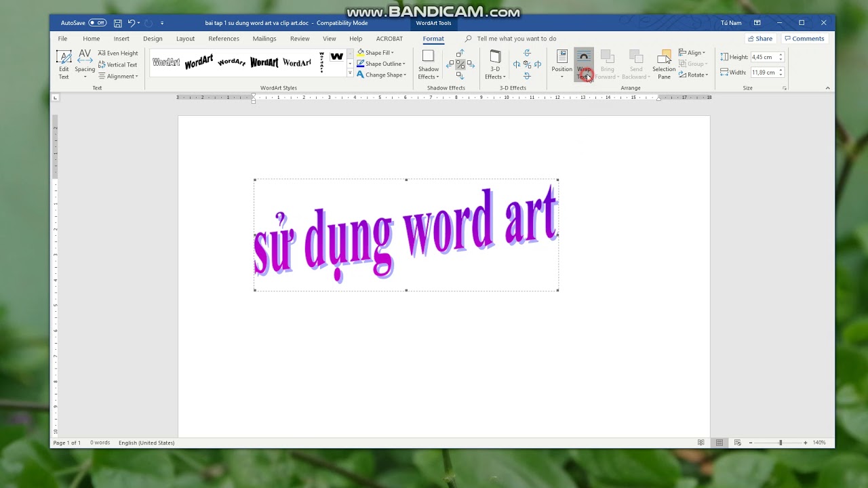868x488 pixels.
Task: Choose the bold W WordArt style
Action: point(337,57)
